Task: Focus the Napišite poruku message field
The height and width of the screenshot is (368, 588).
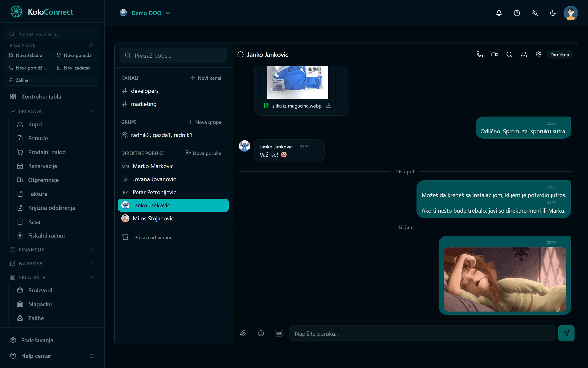Action: [x=422, y=333]
